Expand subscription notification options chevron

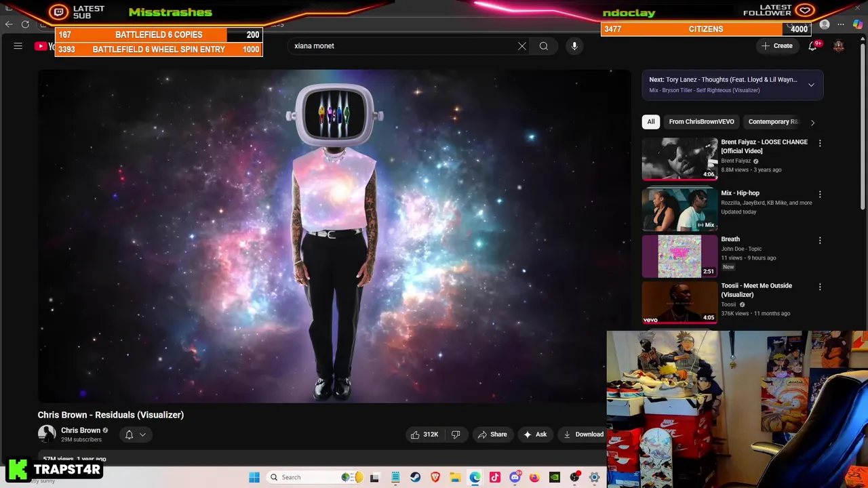pyautogui.click(x=142, y=434)
